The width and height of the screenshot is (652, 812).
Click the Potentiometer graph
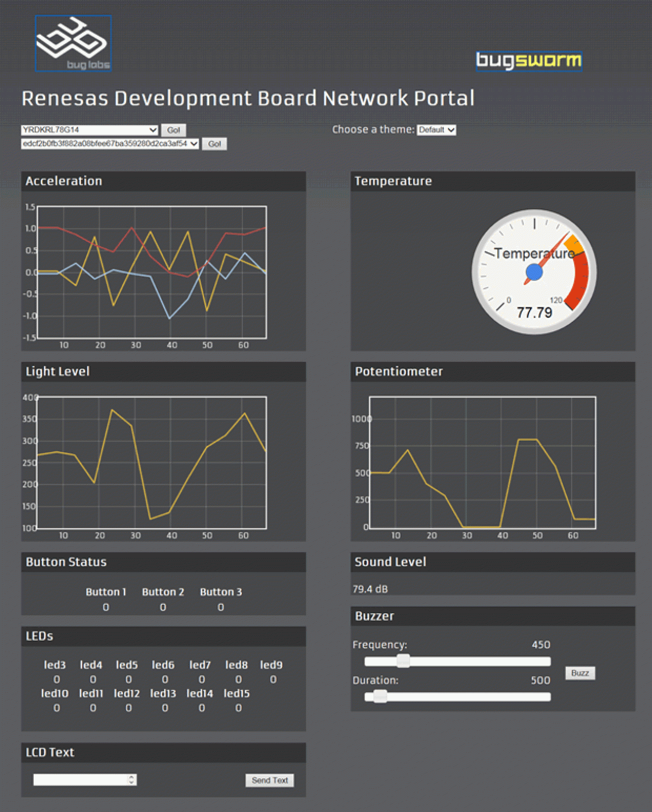coord(483,462)
